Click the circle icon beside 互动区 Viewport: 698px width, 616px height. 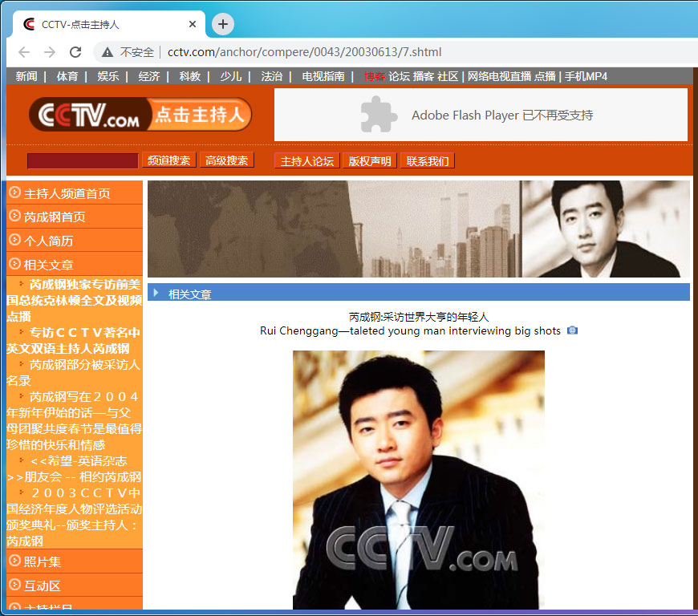point(14,585)
